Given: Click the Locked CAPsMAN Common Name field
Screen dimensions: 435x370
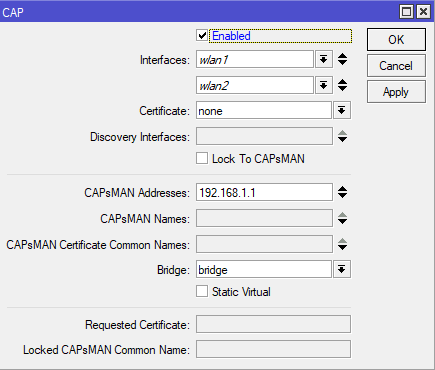Looking at the screenshot, I should pyautogui.click(x=273, y=349).
